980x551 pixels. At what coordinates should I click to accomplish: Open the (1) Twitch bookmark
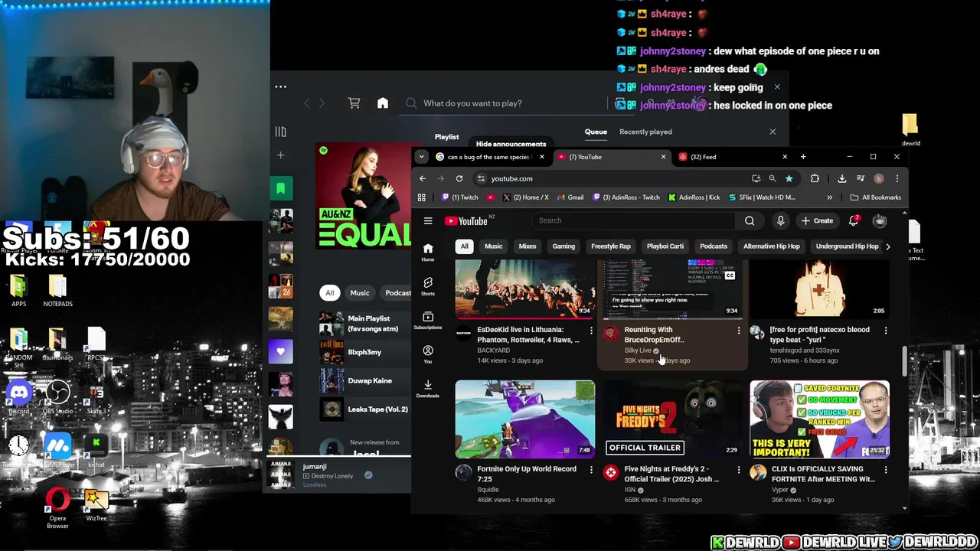pyautogui.click(x=459, y=197)
